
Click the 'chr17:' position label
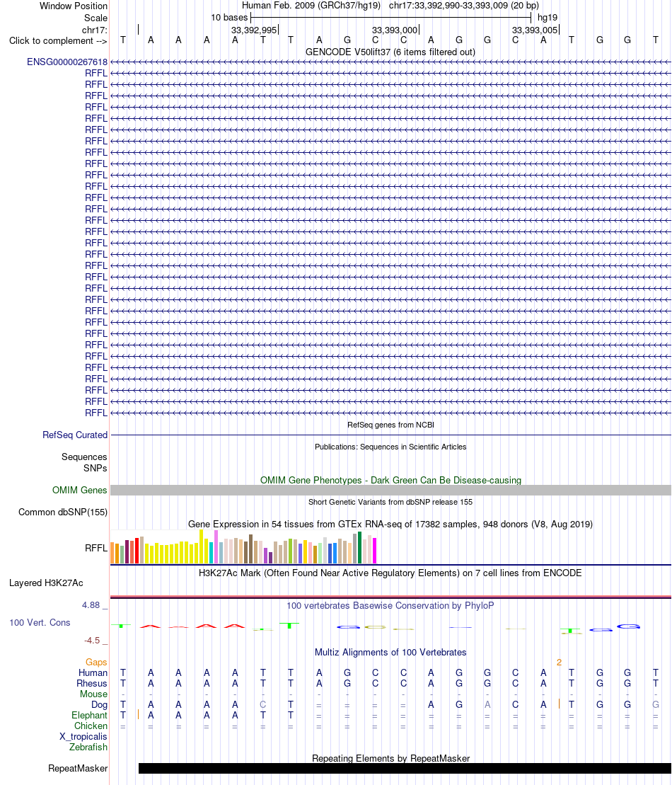(95, 30)
